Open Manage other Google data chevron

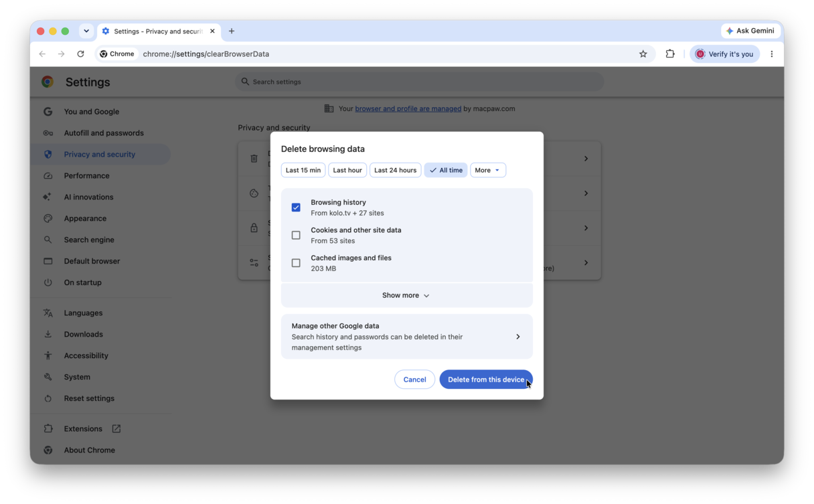click(x=518, y=337)
